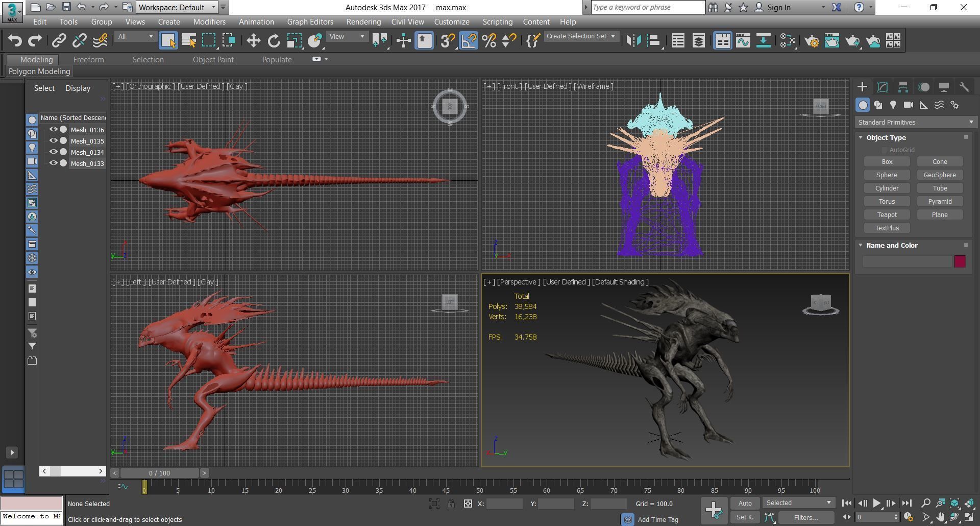
Task: Activate the Select Object tool
Action: click(x=168, y=41)
